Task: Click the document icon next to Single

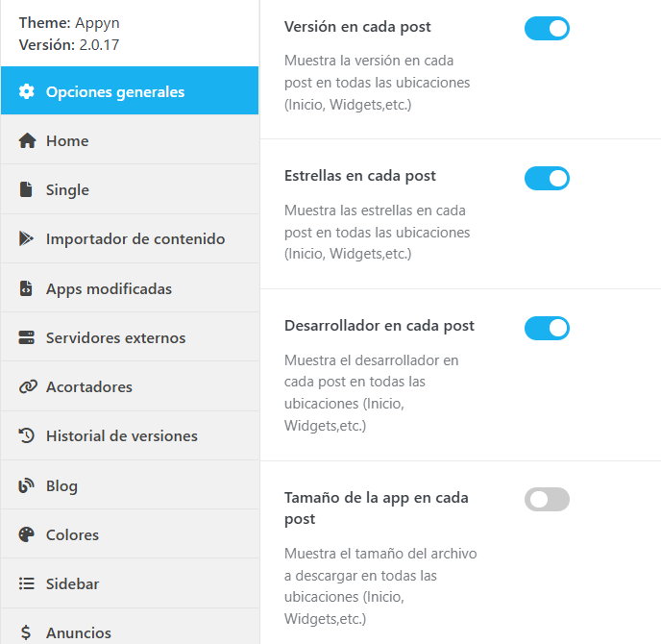Action: [27, 190]
